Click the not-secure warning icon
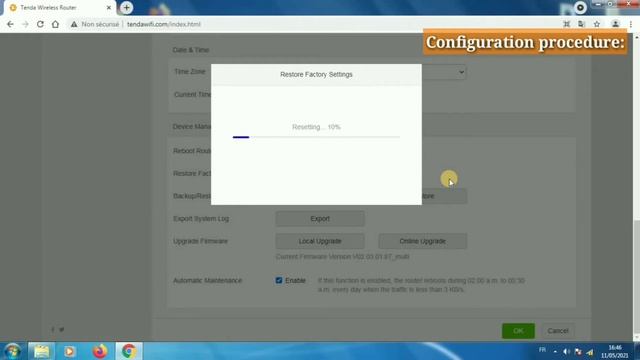 click(74, 24)
